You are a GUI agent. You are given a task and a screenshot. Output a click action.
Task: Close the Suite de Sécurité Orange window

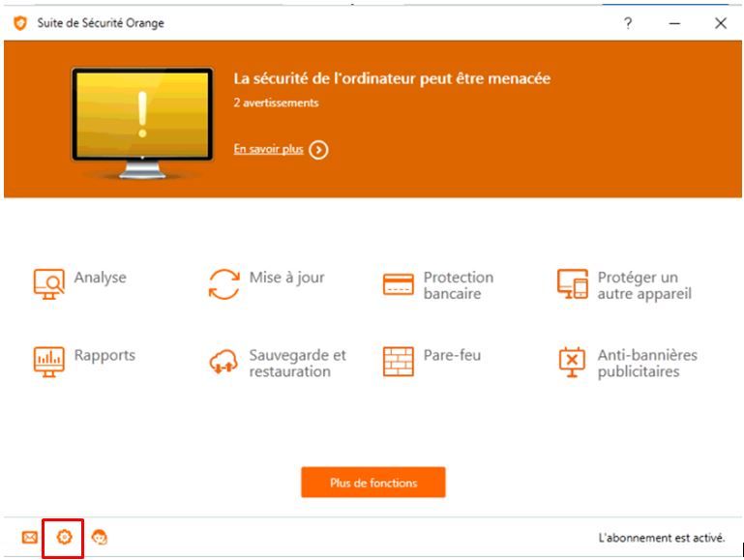click(x=720, y=23)
